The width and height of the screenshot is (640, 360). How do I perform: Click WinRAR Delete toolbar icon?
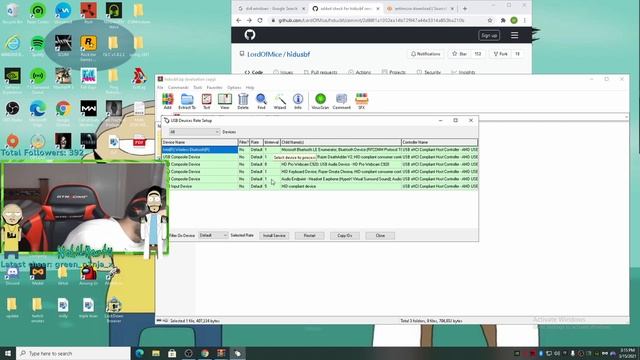243,101
